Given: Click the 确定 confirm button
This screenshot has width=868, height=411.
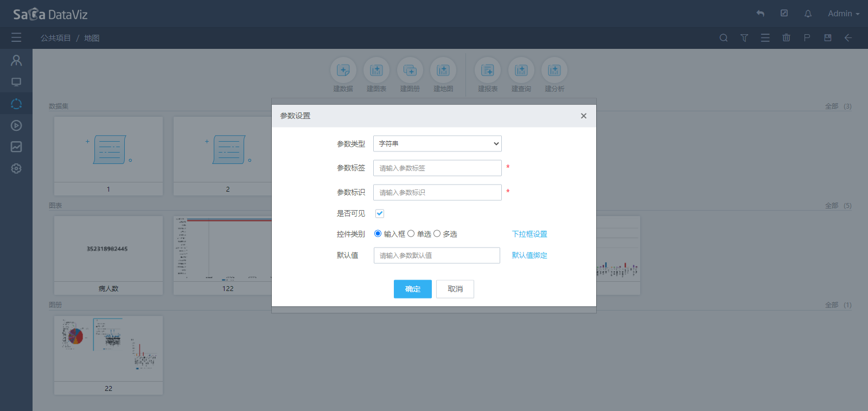Looking at the screenshot, I should [x=413, y=289].
